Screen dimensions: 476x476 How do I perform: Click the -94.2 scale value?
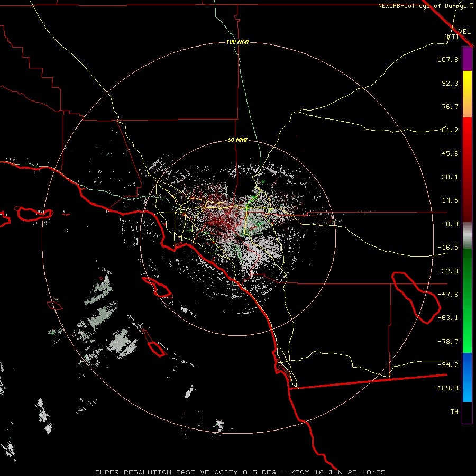click(x=448, y=364)
